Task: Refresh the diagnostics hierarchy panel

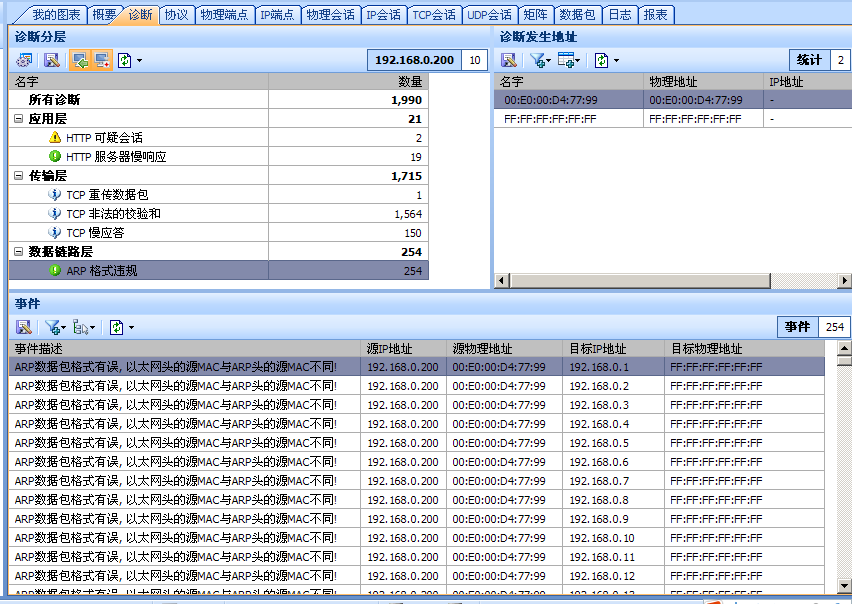Action: [125, 60]
